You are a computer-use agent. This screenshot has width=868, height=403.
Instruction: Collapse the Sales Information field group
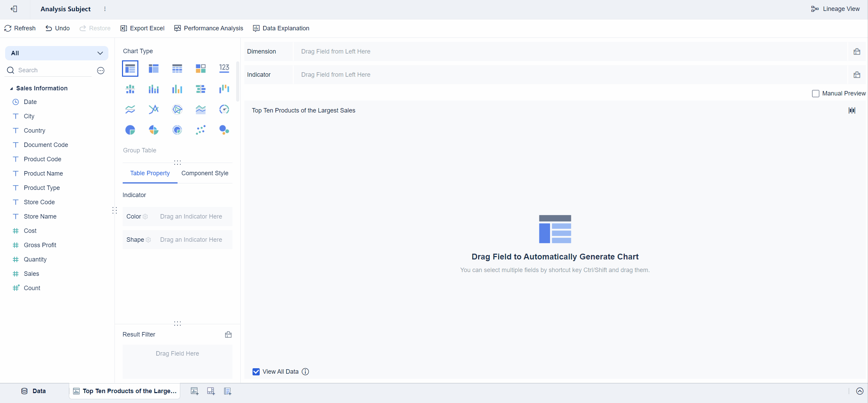pos(12,88)
